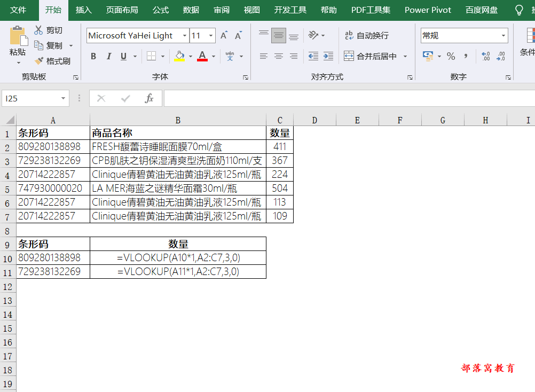Click the accounting number format icon

(x=428, y=56)
